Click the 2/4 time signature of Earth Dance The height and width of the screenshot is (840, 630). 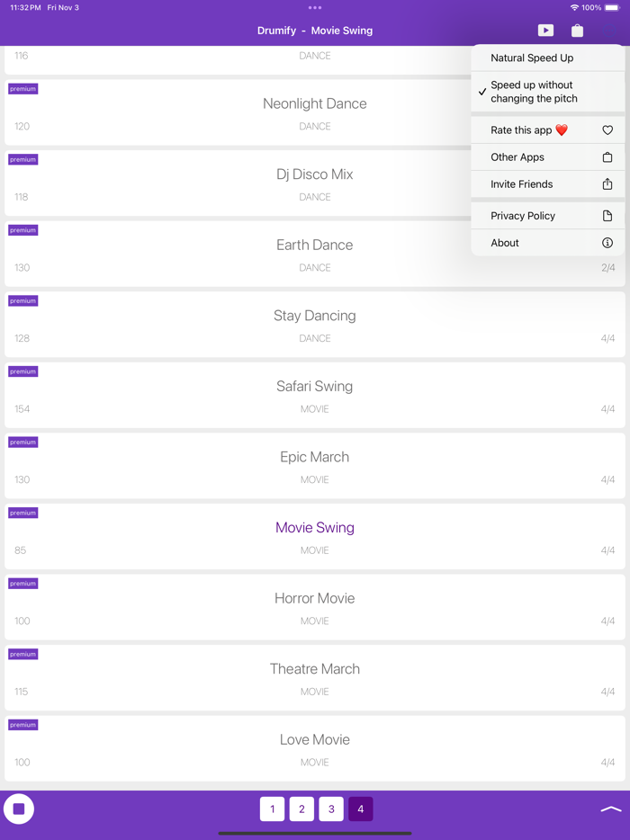coord(608,268)
